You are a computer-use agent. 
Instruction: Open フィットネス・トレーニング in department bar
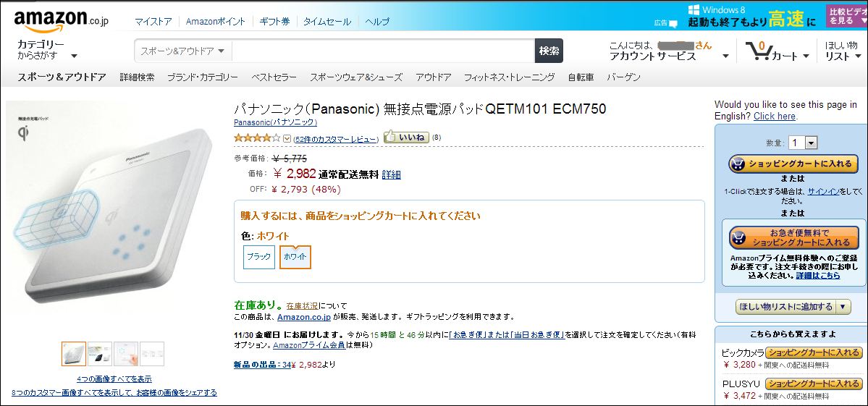509,77
